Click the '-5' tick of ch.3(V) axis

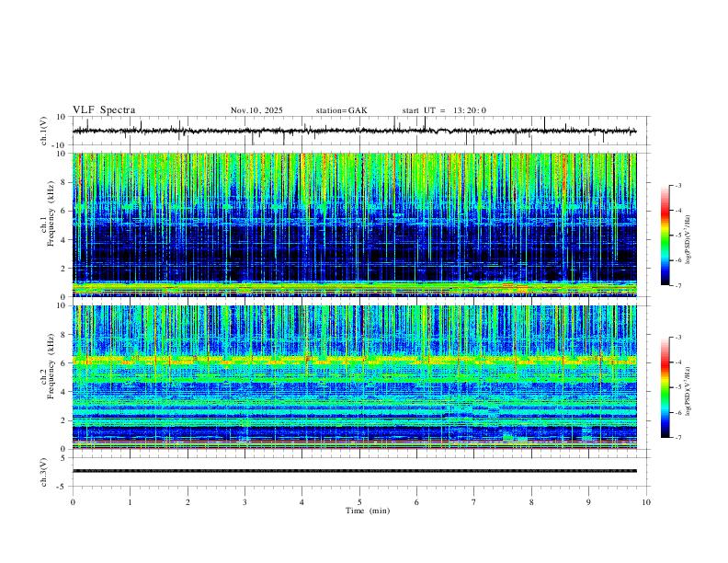pos(61,487)
